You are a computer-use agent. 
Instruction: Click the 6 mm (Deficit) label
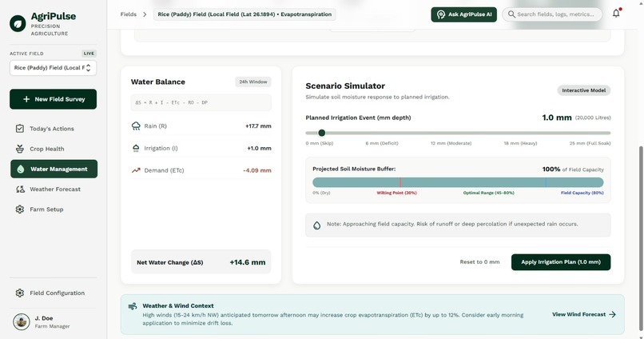point(382,143)
